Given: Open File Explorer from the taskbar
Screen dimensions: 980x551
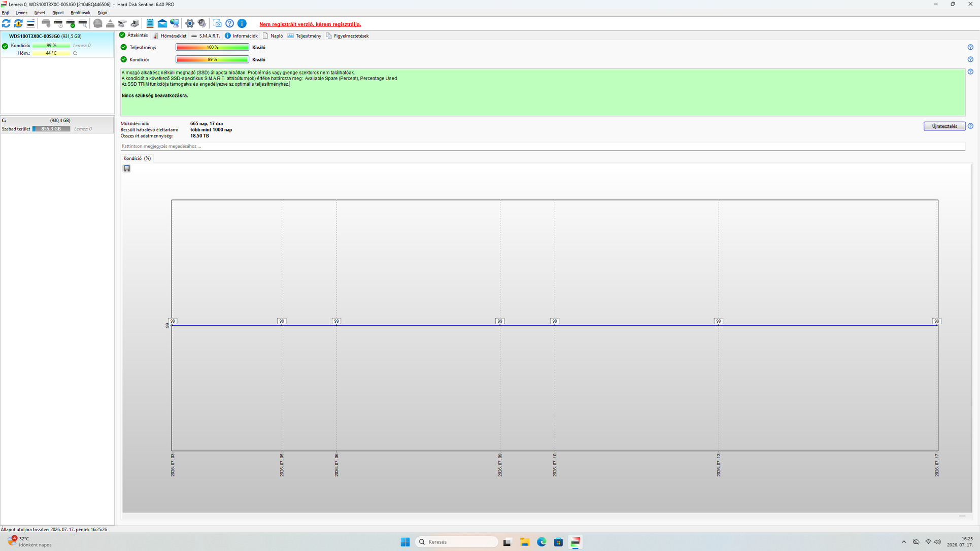Looking at the screenshot, I should pyautogui.click(x=524, y=542).
